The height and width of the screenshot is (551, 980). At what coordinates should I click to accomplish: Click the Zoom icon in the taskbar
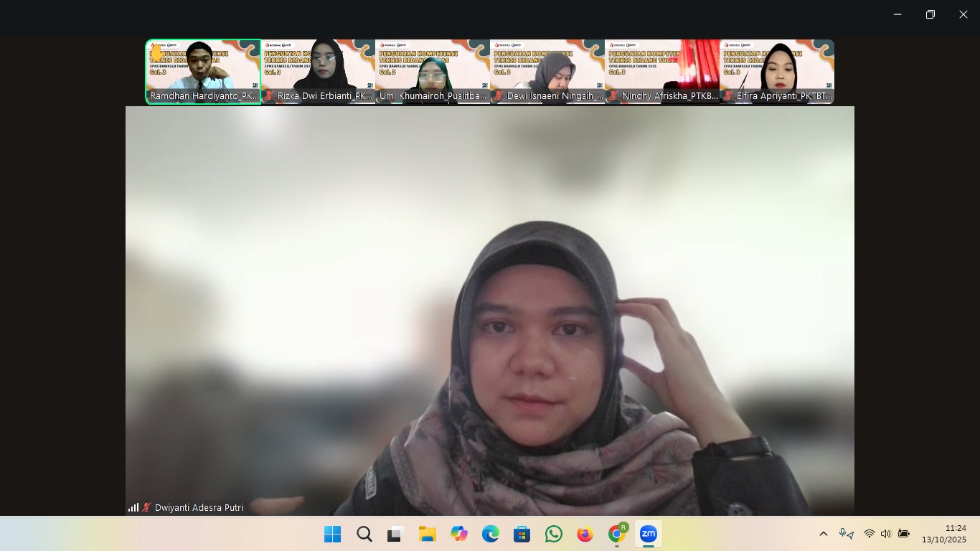tap(648, 534)
